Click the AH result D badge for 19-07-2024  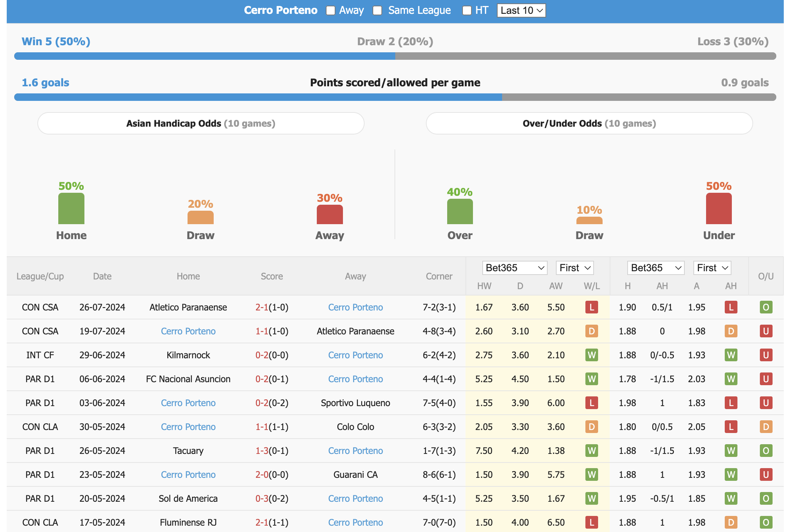tap(731, 331)
